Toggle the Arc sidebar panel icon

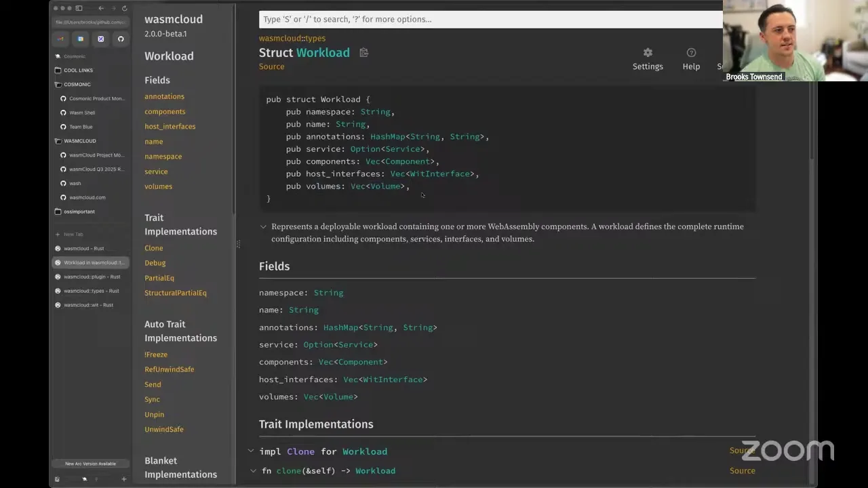79,8
